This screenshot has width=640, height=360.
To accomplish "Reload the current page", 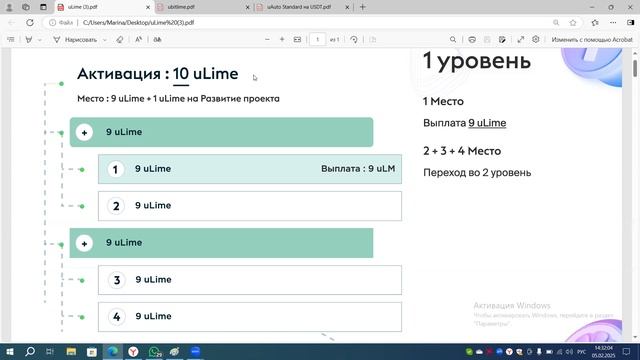I will (30, 22).
